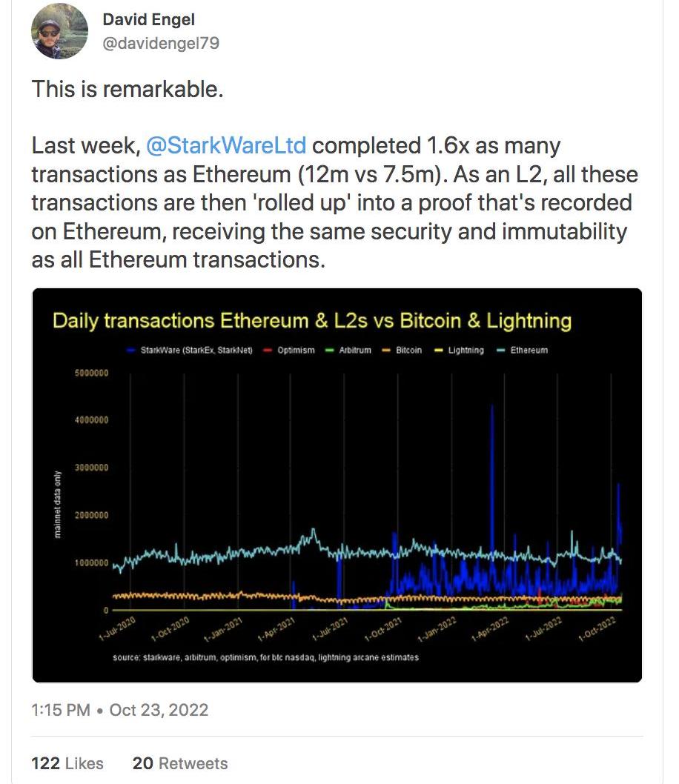
Task: Click the chart title mentioning Bitcoin & Lightning
Action: pyautogui.click(x=312, y=321)
